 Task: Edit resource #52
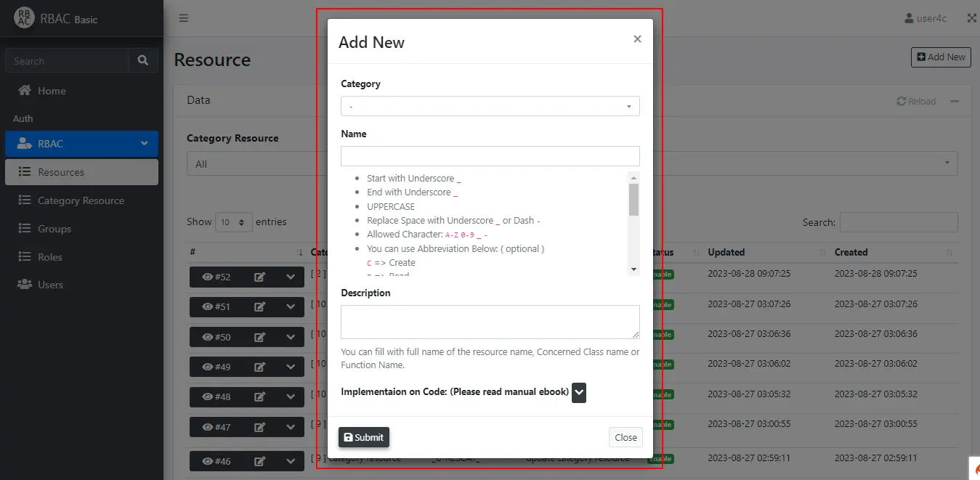259,277
